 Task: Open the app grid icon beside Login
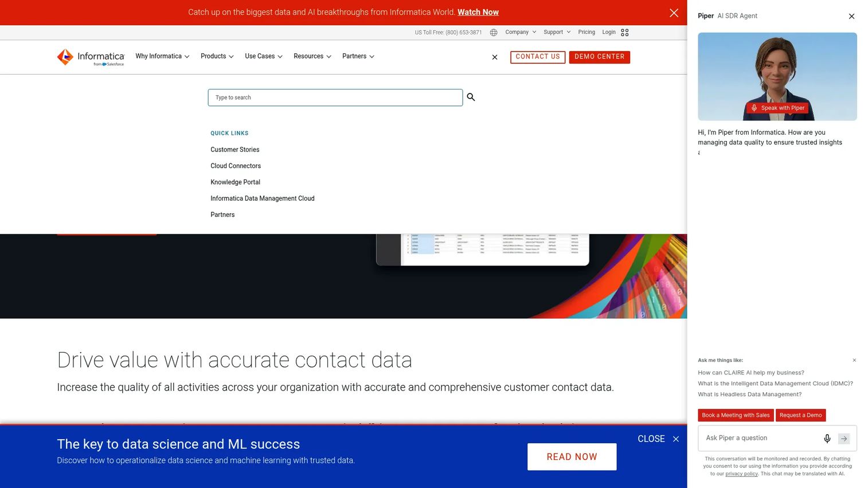(625, 32)
